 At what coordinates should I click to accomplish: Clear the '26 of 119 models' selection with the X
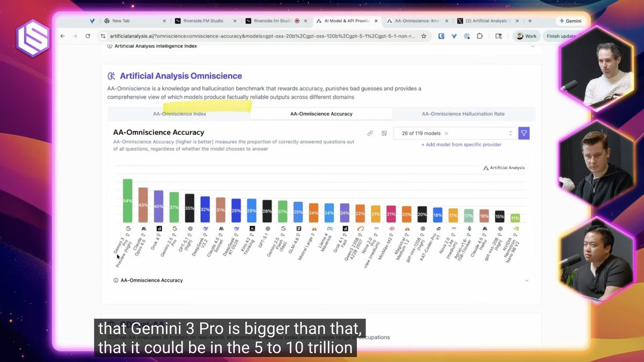[447, 133]
